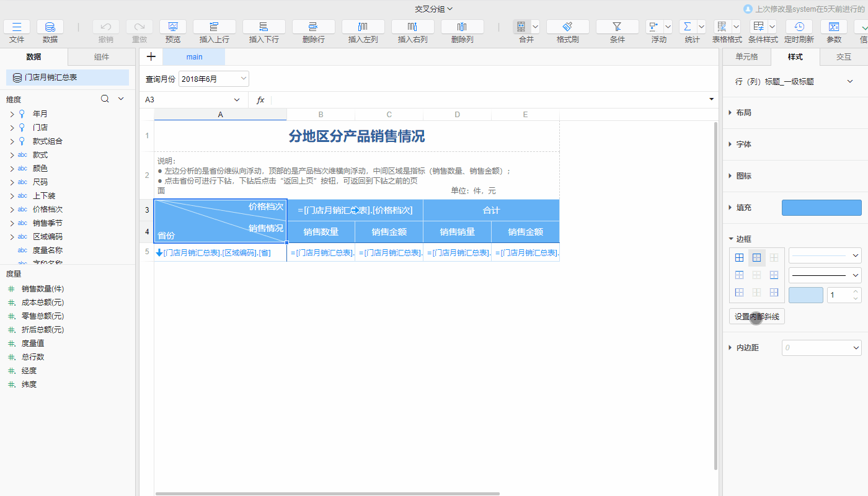
Task: Open the 填充 fill color swatch
Action: pos(821,208)
